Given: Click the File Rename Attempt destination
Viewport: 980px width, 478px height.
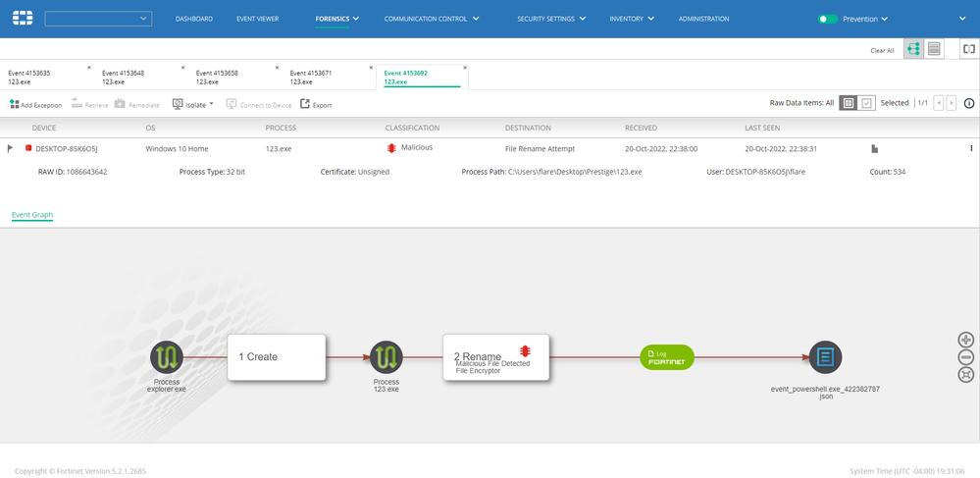Looking at the screenshot, I should [x=540, y=149].
